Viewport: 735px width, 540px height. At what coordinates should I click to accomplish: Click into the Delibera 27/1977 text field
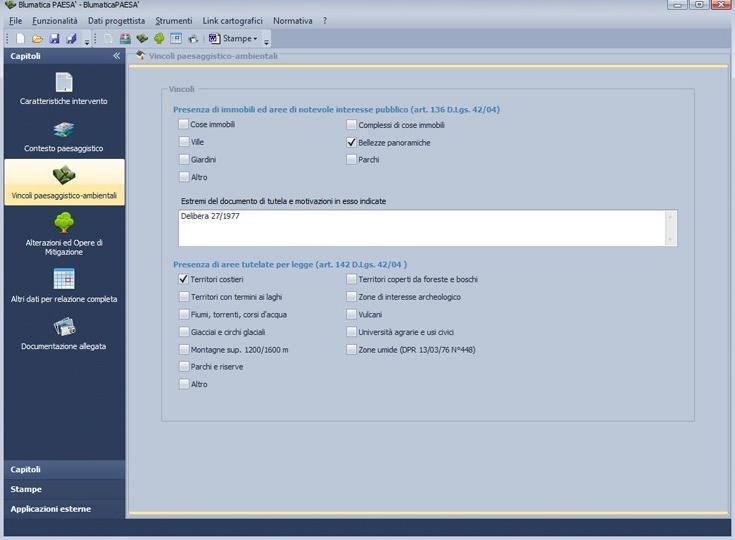pyautogui.click(x=420, y=228)
